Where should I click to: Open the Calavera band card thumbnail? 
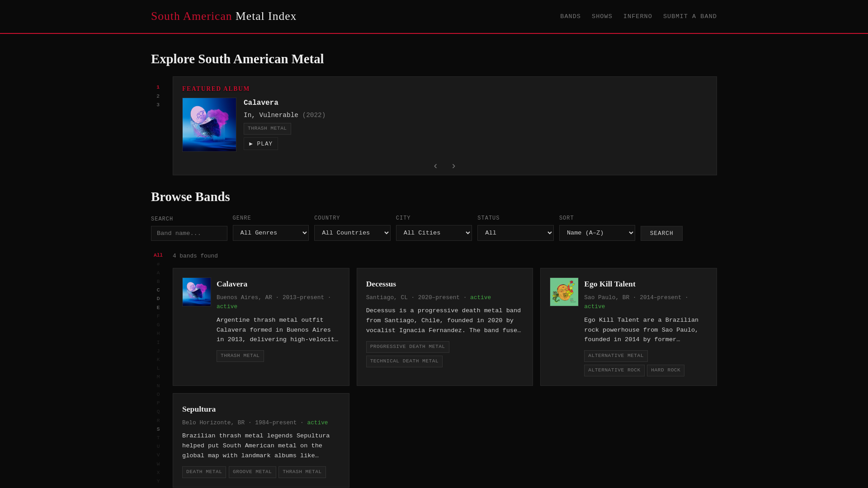click(197, 292)
